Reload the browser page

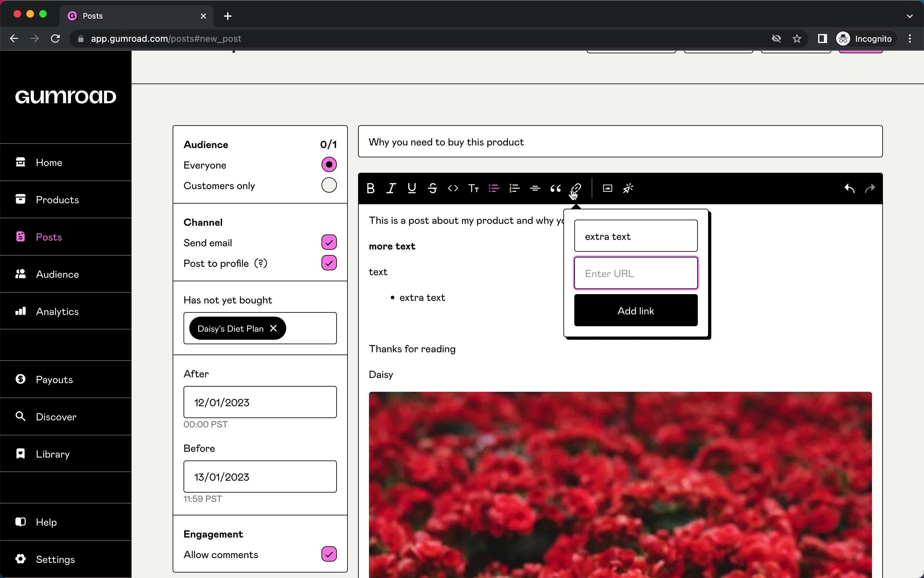[56, 39]
